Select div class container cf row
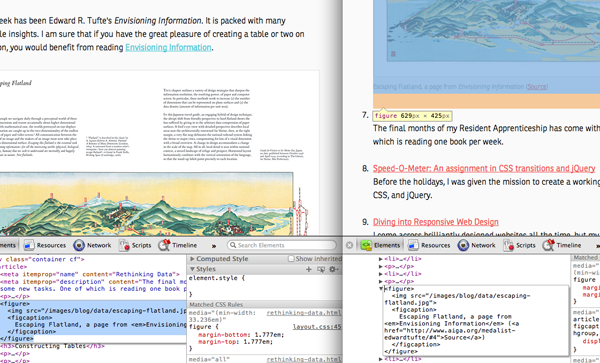The image size is (600, 363). pyautogui.click(x=42, y=259)
